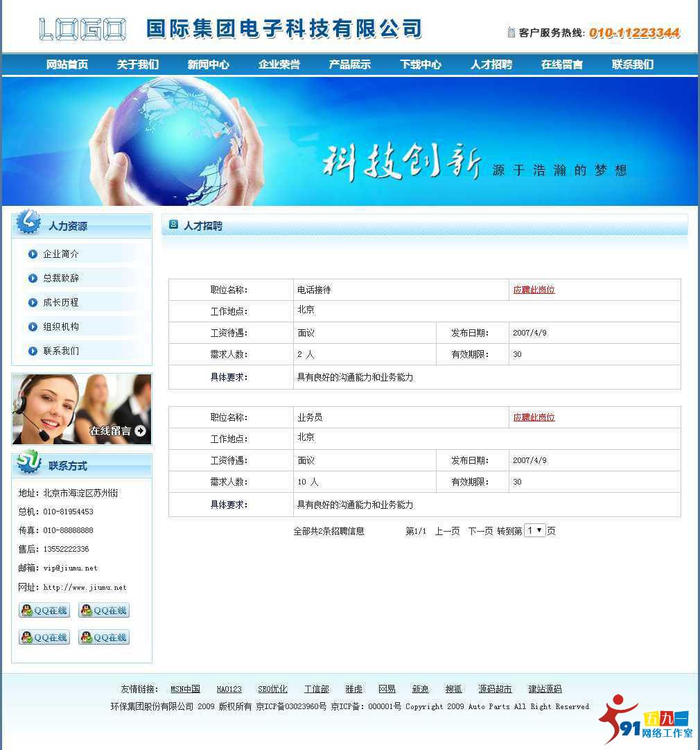Select 产品展示 in the navigation bar
This screenshot has width=700, height=750.
coord(349,64)
